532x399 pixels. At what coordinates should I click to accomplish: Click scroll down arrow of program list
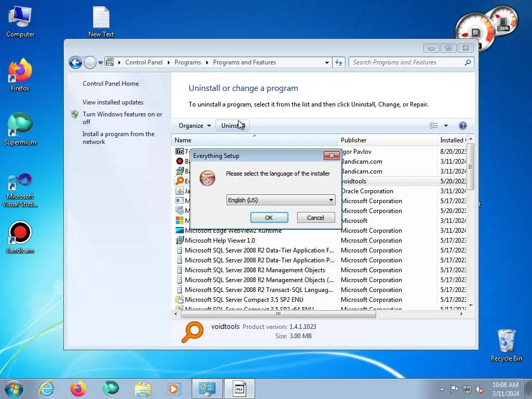click(471, 305)
